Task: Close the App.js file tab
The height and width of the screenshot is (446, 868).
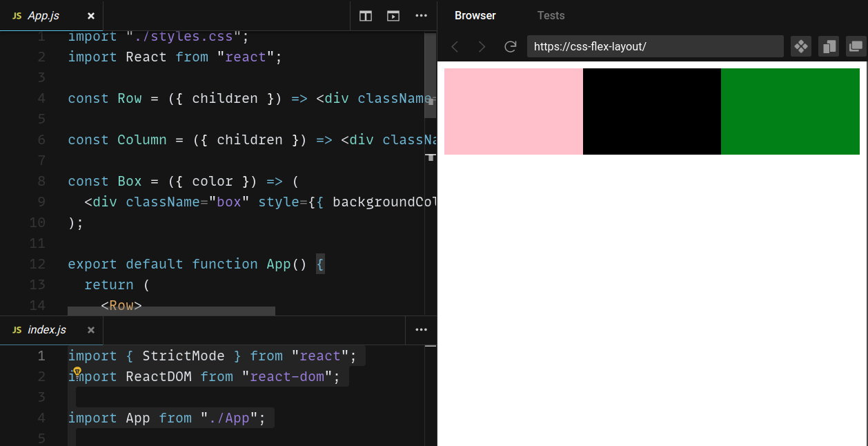Action: pos(90,15)
